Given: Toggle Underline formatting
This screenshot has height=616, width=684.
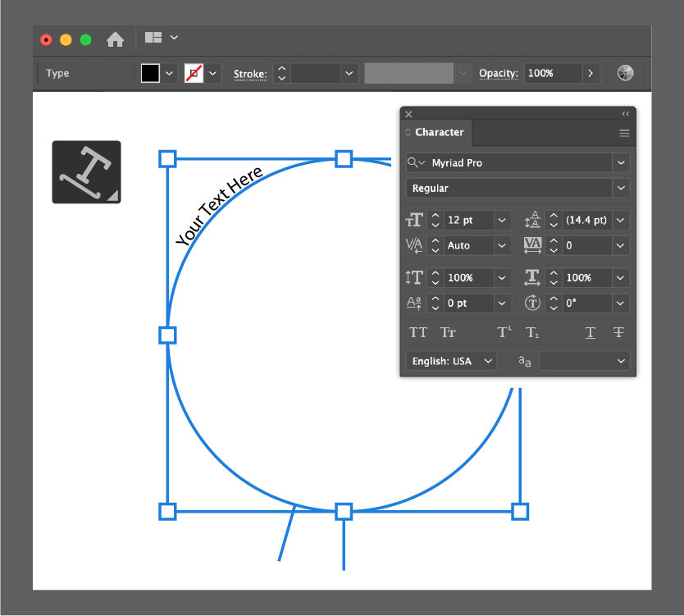Looking at the screenshot, I should [x=591, y=333].
